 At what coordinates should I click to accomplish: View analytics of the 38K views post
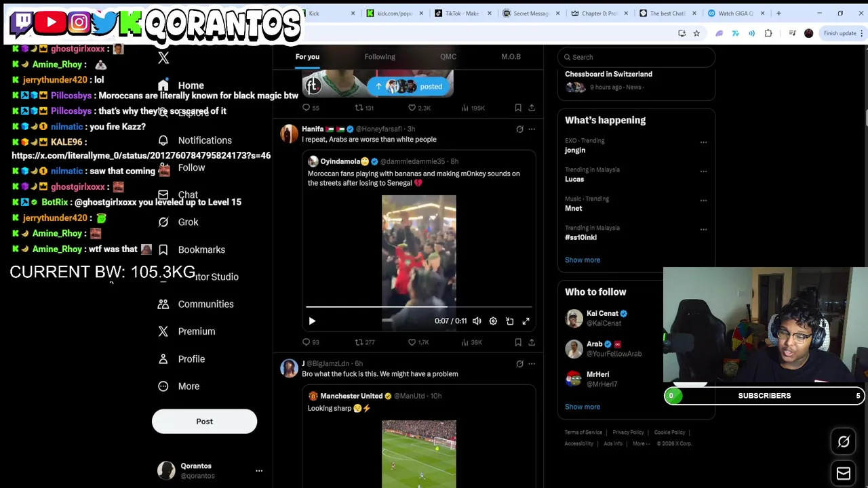pyautogui.click(x=472, y=342)
